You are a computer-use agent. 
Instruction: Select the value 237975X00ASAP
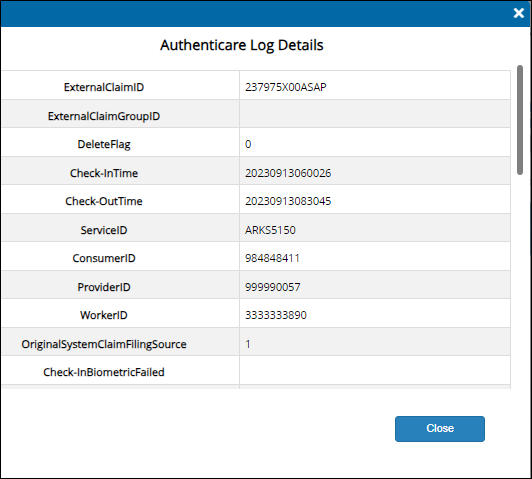click(286, 87)
